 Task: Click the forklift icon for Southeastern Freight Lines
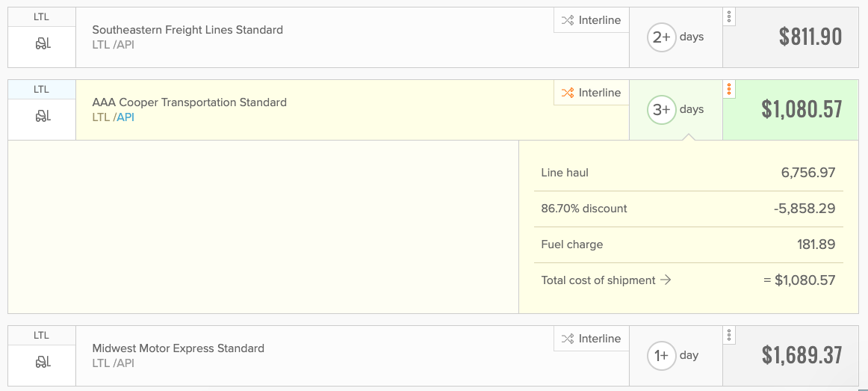tap(43, 44)
